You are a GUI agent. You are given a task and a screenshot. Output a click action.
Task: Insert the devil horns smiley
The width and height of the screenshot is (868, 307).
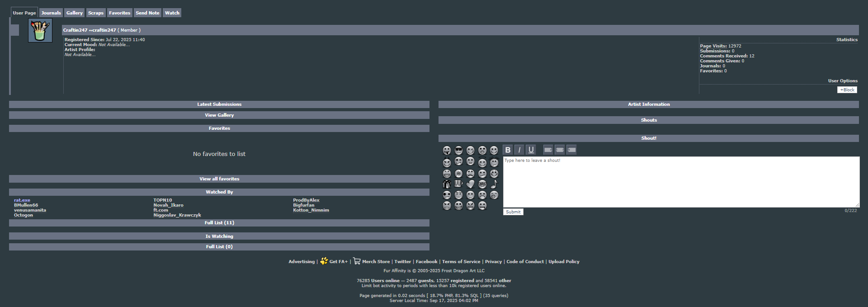pyautogui.click(x=447, y=162)
